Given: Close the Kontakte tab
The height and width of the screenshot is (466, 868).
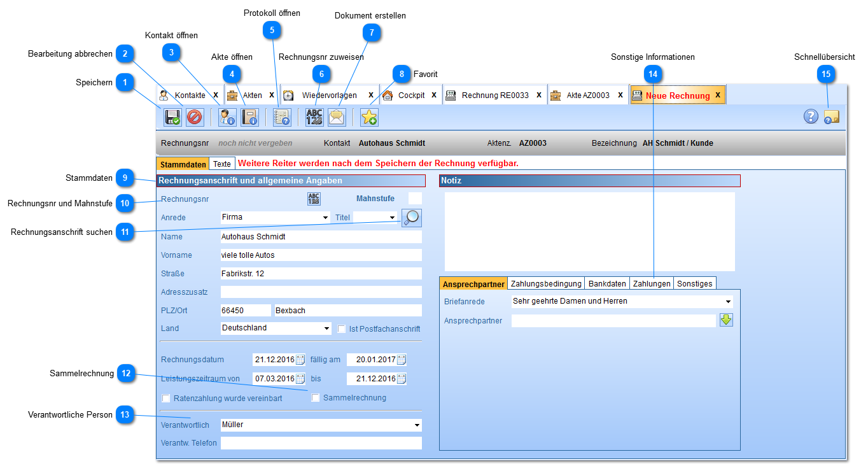Looking at the screenshot, I should [216, 95].
